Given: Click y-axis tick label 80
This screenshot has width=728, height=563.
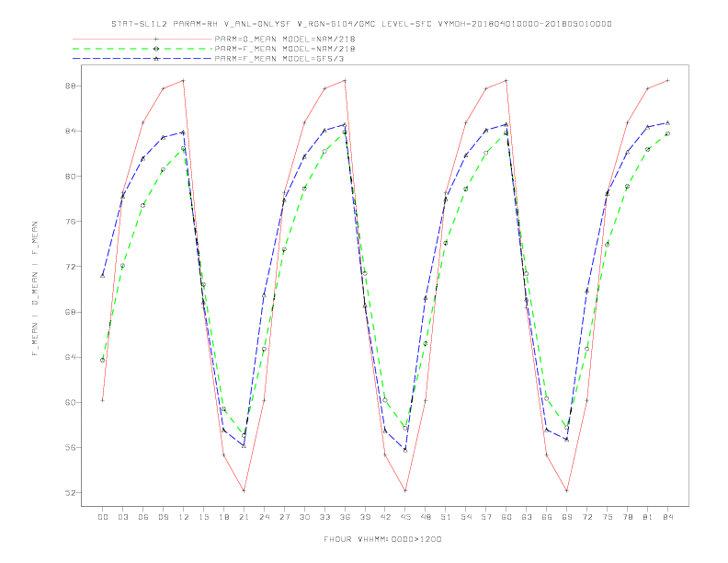Looking at the screenshot, I should tap(71, 176).
